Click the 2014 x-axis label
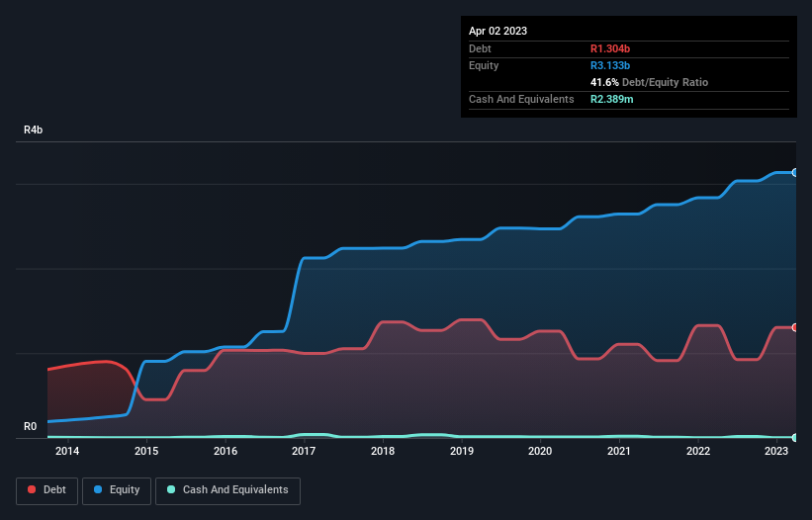 67,451
